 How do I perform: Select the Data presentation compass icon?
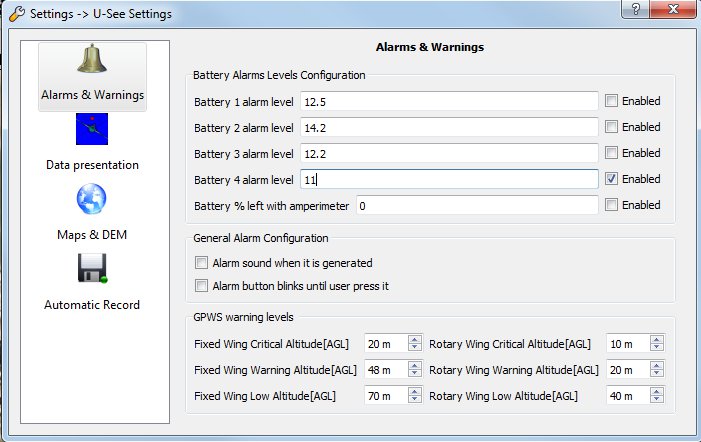(91, 131)
